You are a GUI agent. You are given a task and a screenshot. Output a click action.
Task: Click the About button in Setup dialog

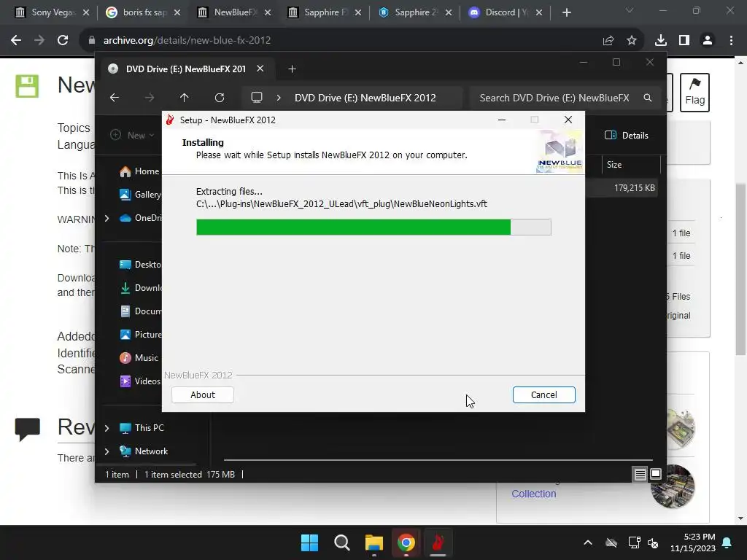(203, 394)
